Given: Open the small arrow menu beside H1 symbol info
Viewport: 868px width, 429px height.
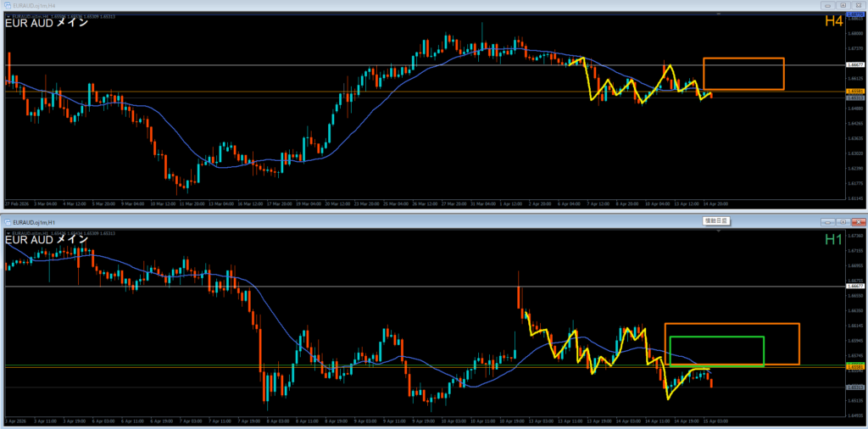Looking at the screenshot, I should click(x=7, y=233).
